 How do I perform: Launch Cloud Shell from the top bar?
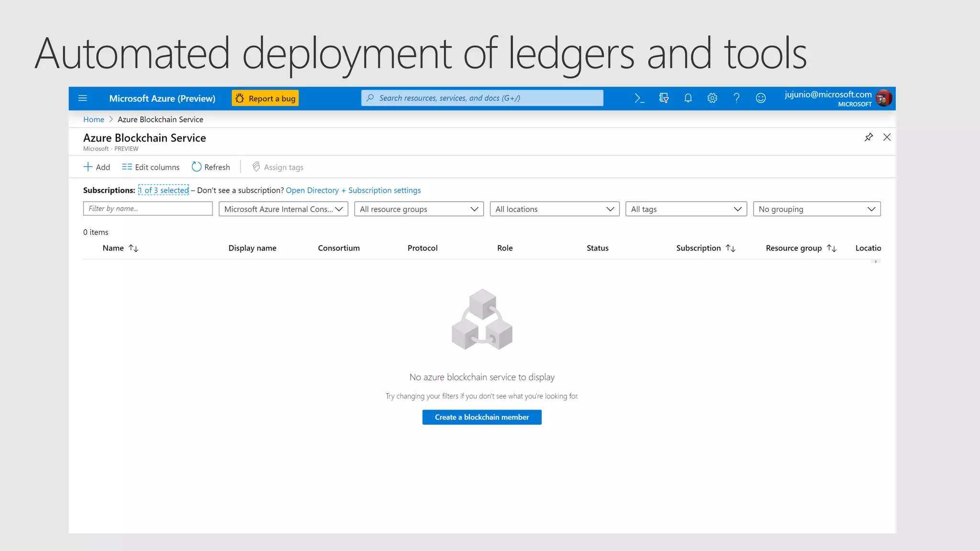[x=639, y=99]
